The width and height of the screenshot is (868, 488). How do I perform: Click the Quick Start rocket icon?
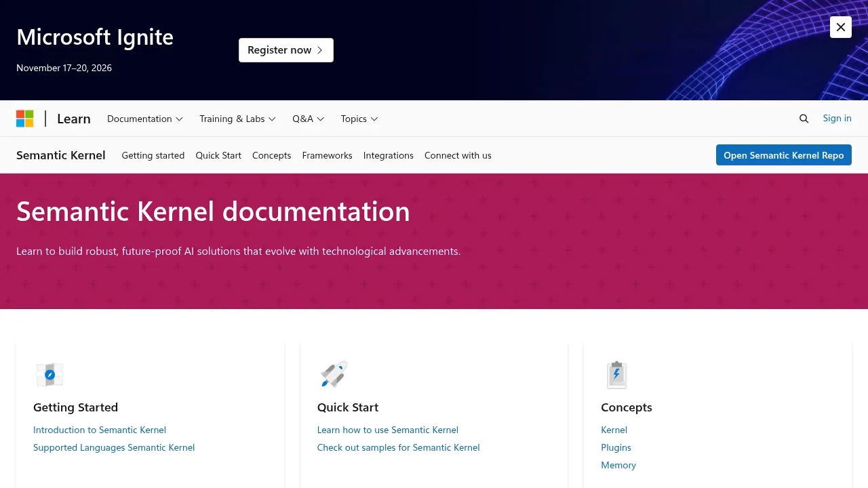pyautogui.click(x=334, y=374)
